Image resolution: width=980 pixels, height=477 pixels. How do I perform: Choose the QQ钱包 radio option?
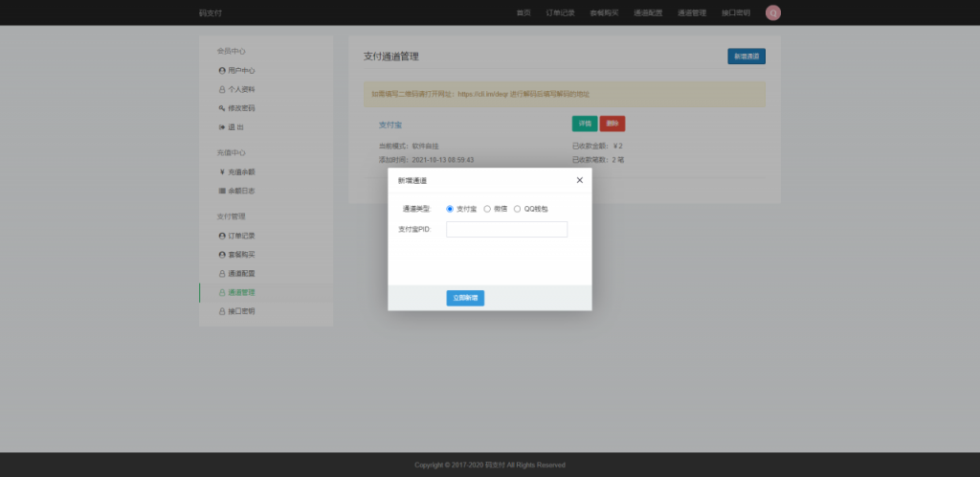coord(518,208)
